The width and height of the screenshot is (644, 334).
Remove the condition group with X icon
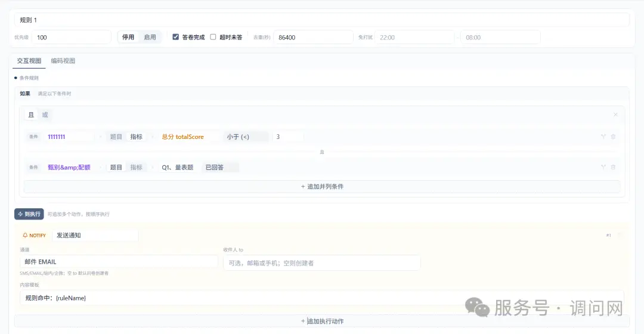pyautogui.click(x=615, y=115)
